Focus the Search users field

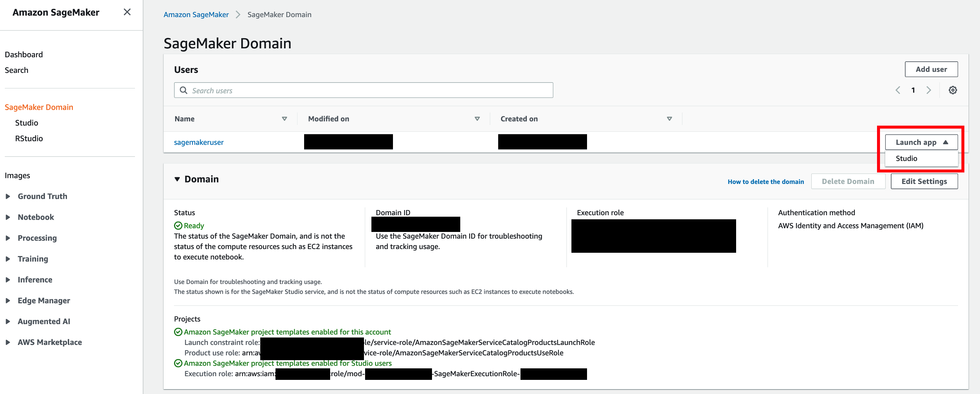(363, 90)
